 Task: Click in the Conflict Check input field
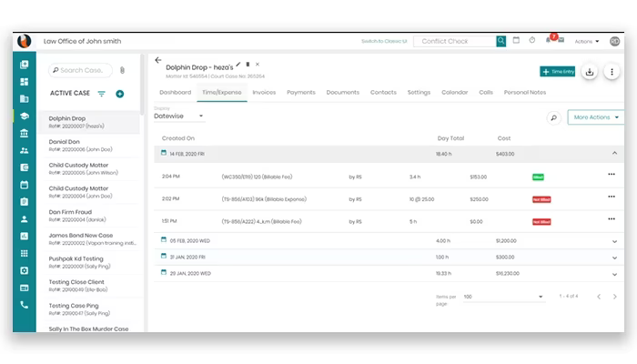pyautogui.click(x=455, y=41)
